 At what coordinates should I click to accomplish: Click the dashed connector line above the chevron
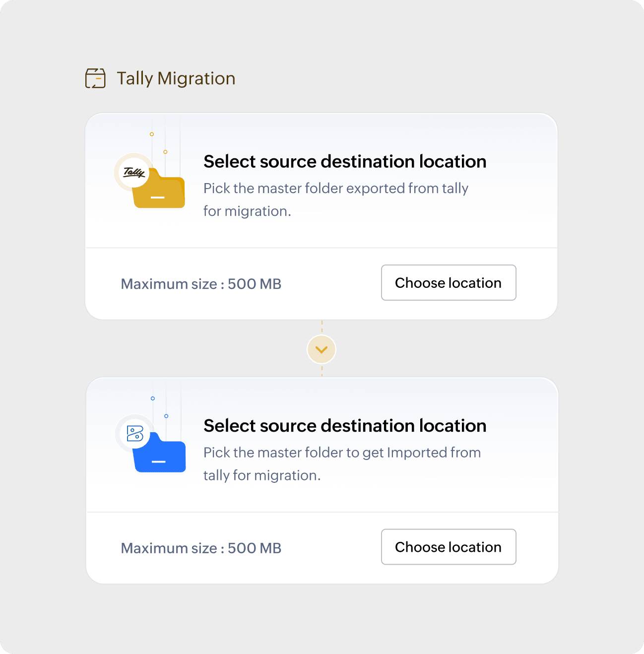322,327
